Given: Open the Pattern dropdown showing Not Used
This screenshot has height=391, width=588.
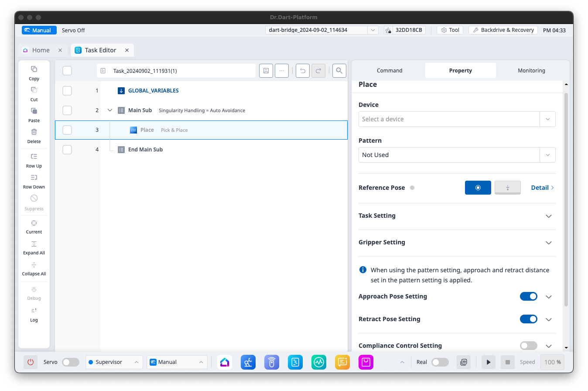Looking at the screenshot, I should click(457, 155).
